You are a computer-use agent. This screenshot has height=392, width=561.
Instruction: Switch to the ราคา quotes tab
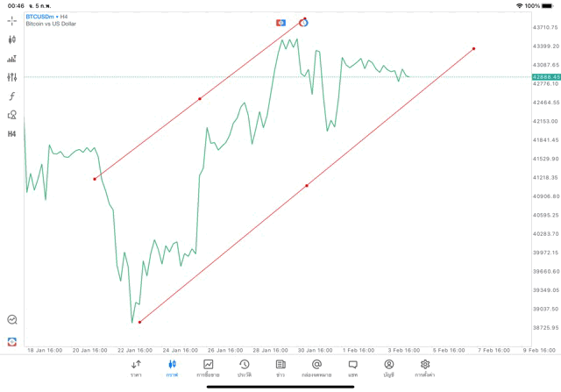point(136,367)
